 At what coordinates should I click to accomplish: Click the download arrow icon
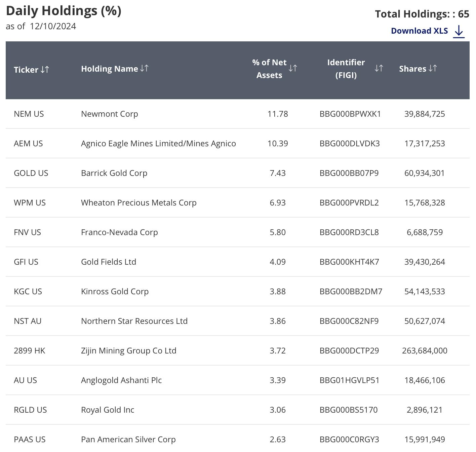[459, 32]
